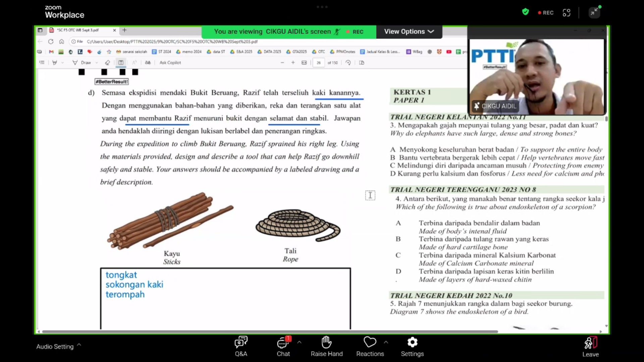
Task: Toggle page view layout
Action: coord(362,63)
